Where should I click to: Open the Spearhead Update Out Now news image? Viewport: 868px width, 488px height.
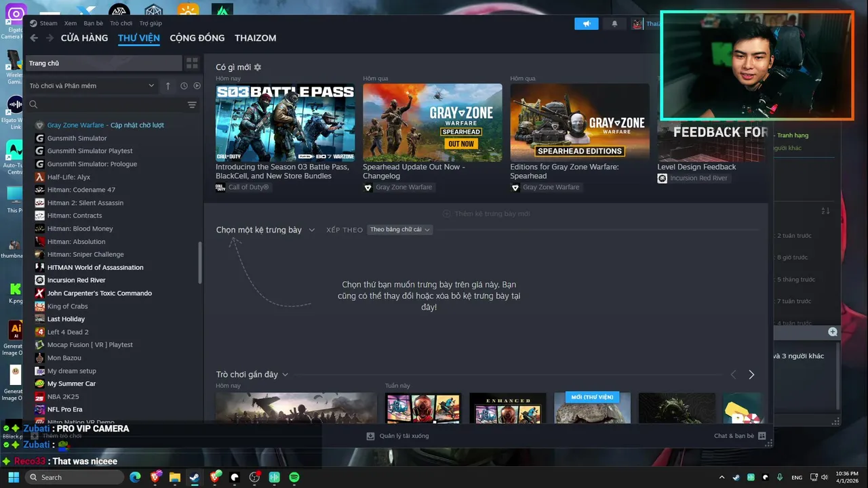433,123
